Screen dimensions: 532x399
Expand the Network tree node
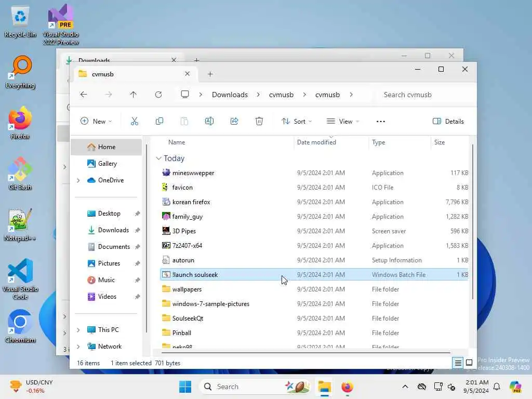[x=78, y=347]
